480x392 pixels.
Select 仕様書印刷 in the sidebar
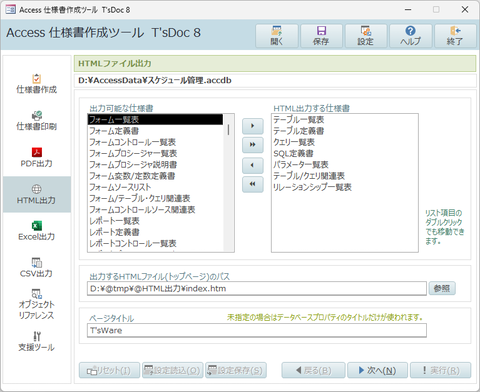(x=37, y=121)
